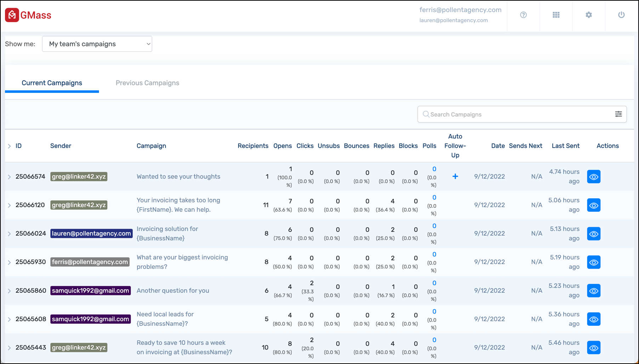The image size is (639, 364).
Task: Expand row for campaign 25065930
Action: (9, 262)
